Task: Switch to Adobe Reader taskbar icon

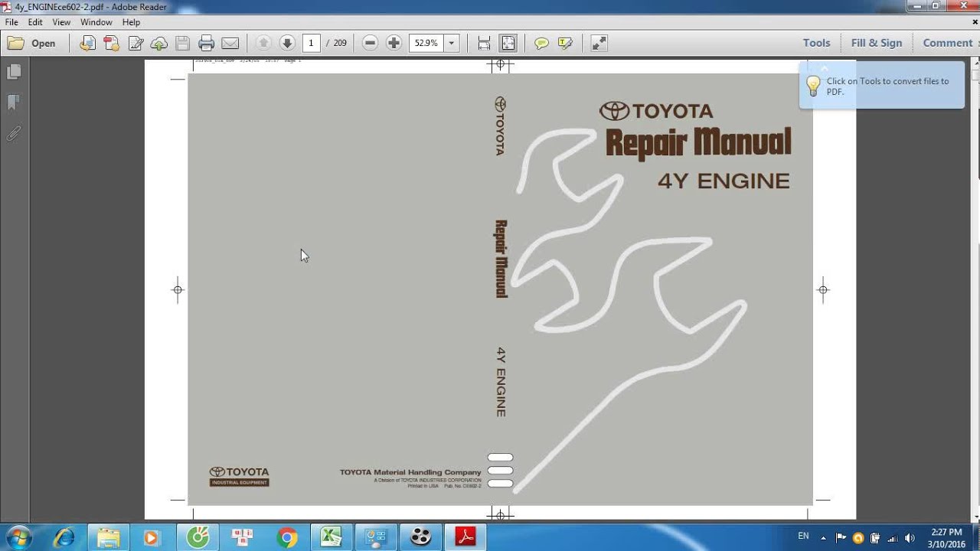Action: point(465,537)
